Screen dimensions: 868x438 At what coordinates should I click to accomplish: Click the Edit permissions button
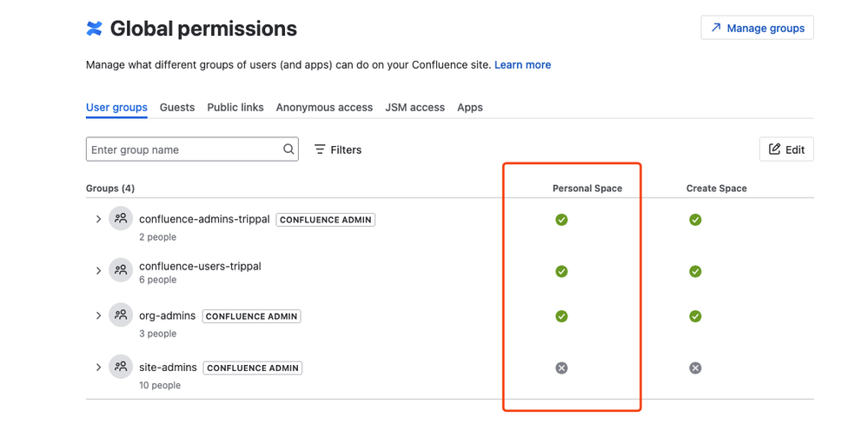786,149
